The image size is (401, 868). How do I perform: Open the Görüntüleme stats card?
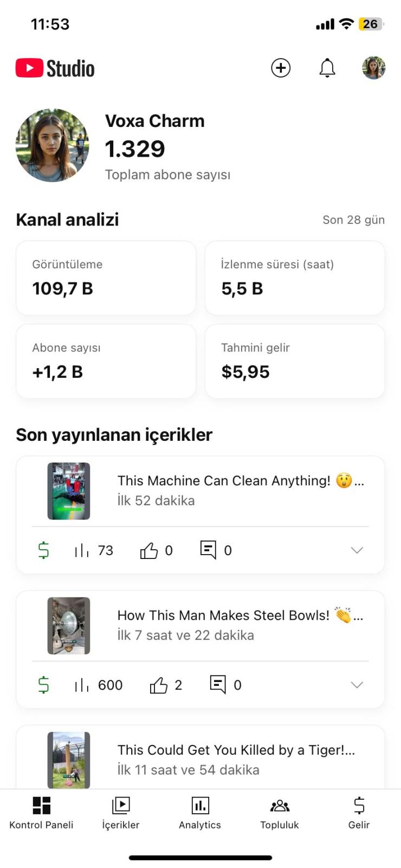pyautogui.click(x=106, y=278)
